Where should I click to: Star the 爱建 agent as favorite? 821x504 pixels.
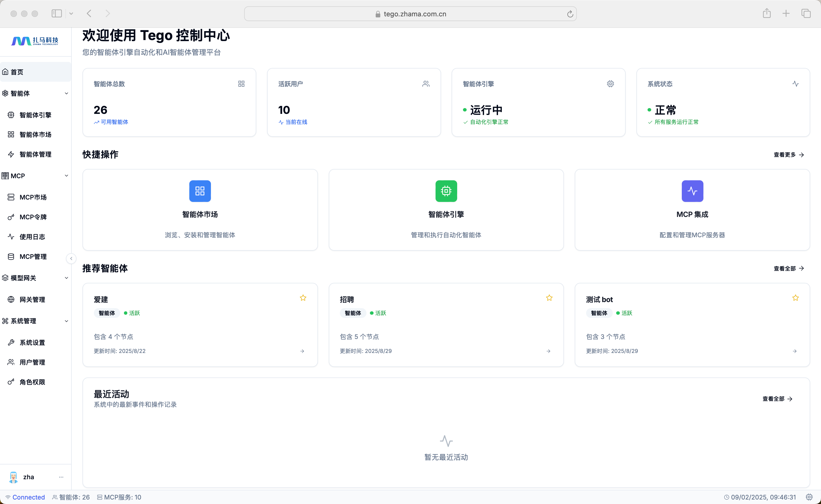click(x=303, y=298)
